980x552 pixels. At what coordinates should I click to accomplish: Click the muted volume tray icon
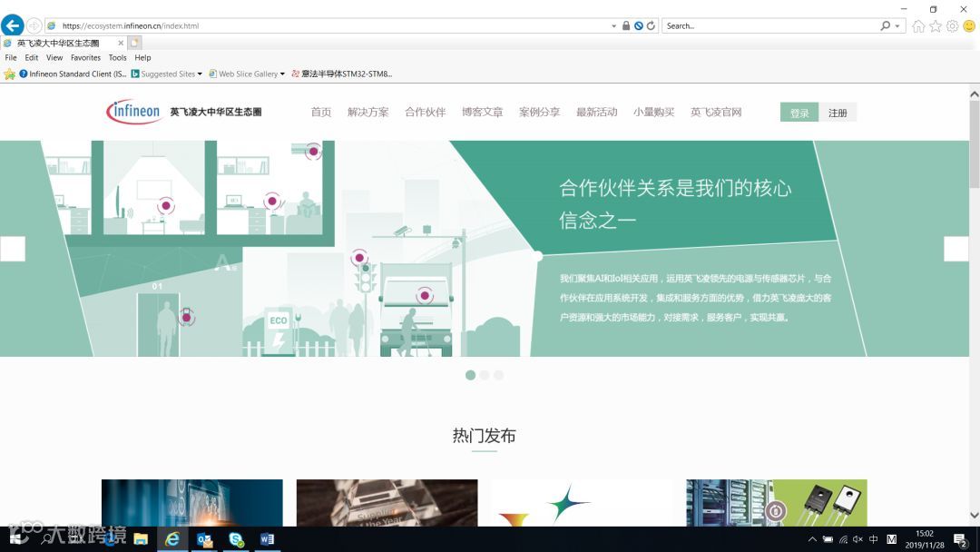click(857, 539)
